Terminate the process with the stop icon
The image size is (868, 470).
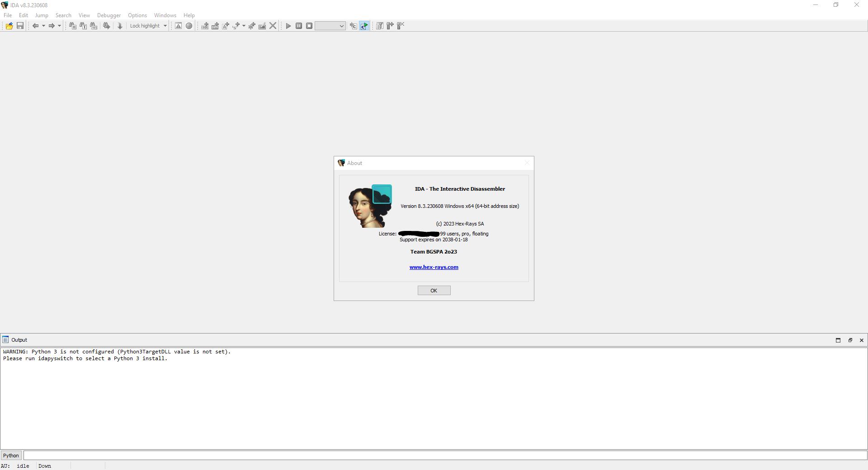click(309, 26)
